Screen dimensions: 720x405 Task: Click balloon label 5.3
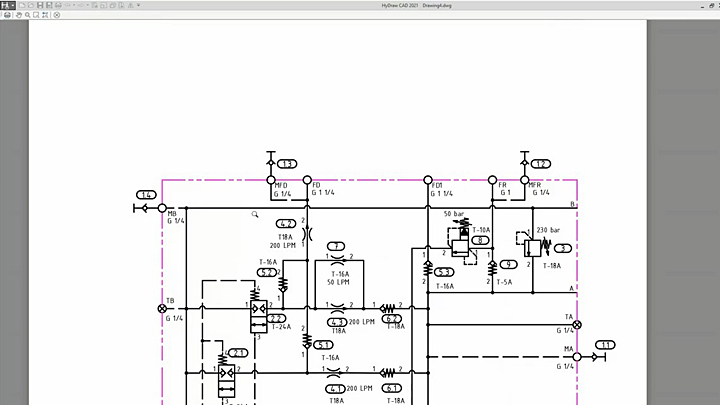click(444, 272)
